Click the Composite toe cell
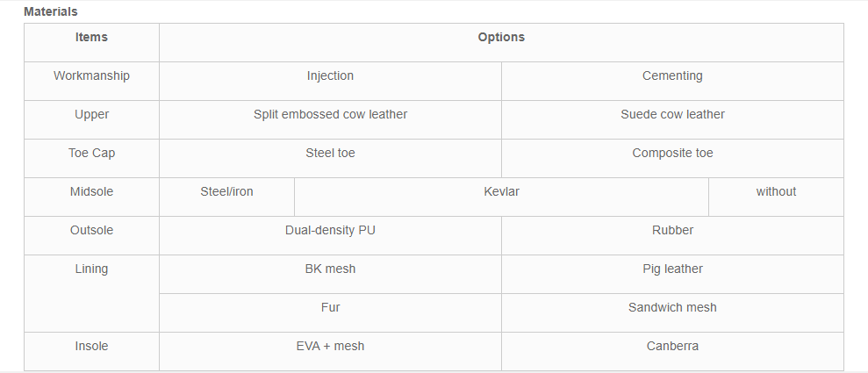The image size is (868, 373). 672,159
